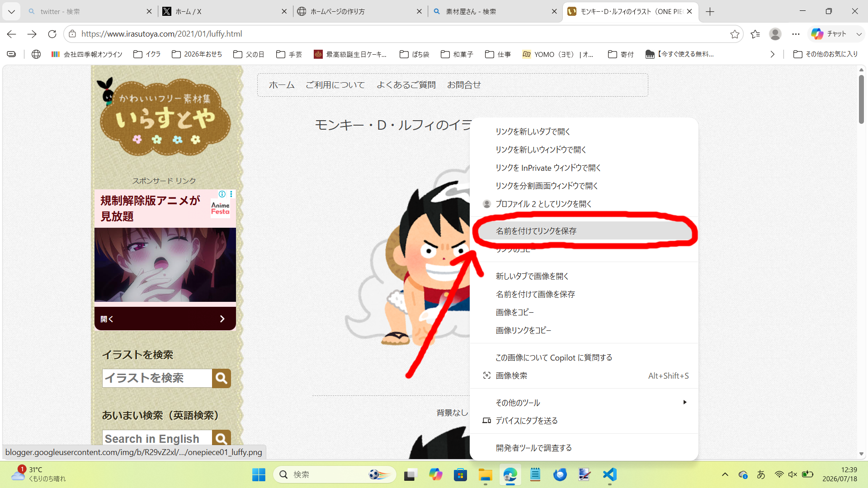
Task: Open the browser profile avatar icon
Action: [775, 34]
